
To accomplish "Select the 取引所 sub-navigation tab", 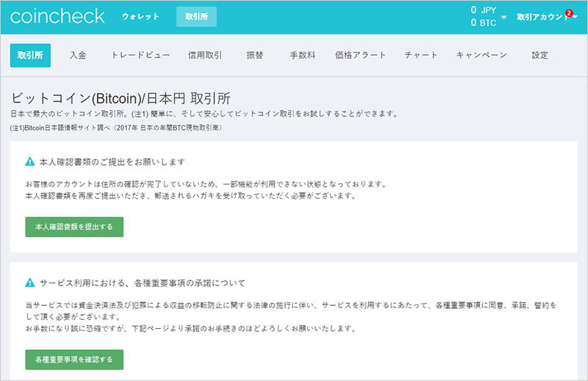I will point(30,55).
